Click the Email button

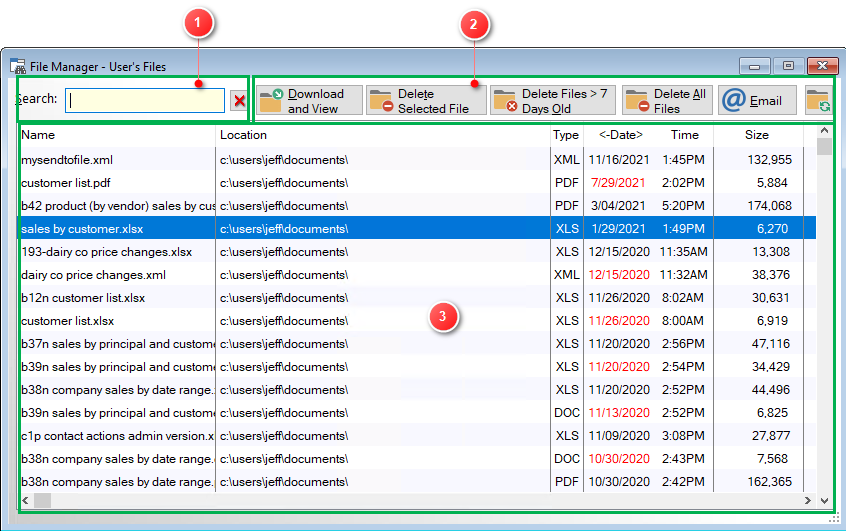[757, 100]
